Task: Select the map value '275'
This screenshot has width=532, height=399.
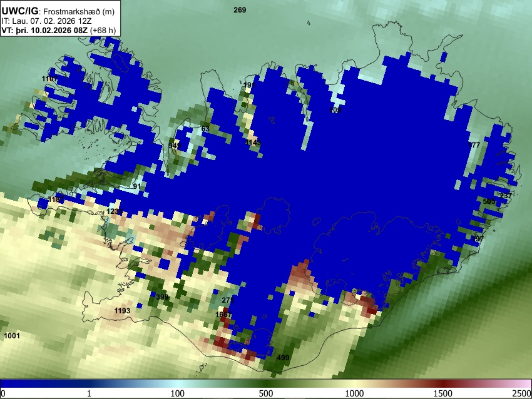Action: 228,300
